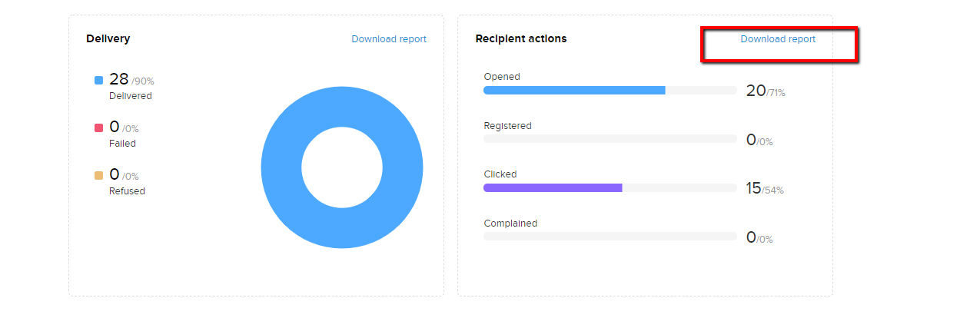The height and width of the screenshot is (318, 980).
Task: Click the Complained count 0/0%
Action: point(759,237)
